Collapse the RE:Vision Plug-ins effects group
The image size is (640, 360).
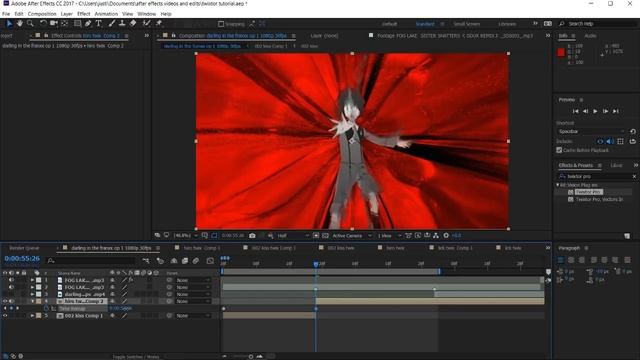pyautogui.click(x=558, y=185)
